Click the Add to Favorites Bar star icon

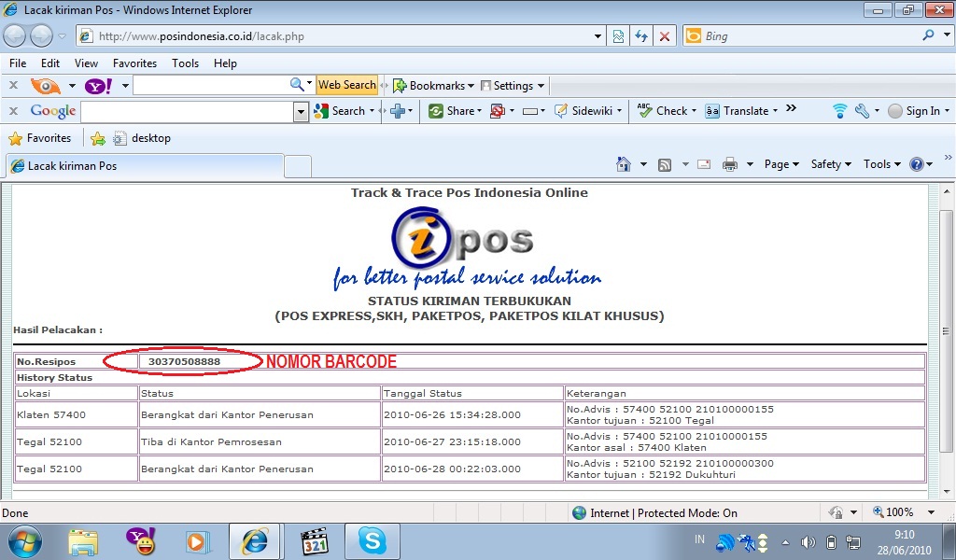[x=97, y=139]
